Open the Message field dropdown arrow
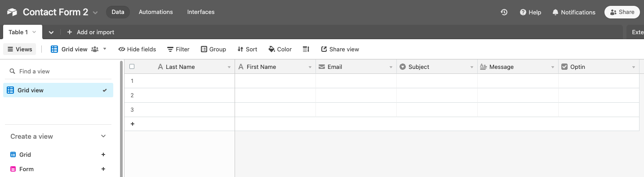This screenshot has width=644, height=177. tap(553, 67)
